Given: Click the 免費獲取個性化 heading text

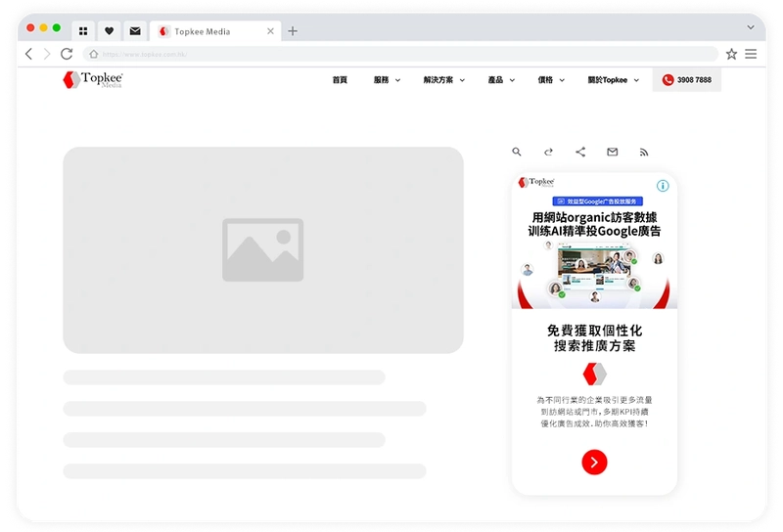Looking at the screenshot, I should (x=594, y=331).
